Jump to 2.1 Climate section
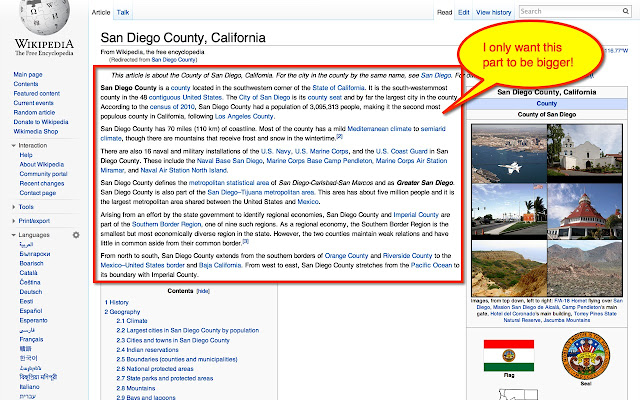640x400 pixels. coord(132,321)
